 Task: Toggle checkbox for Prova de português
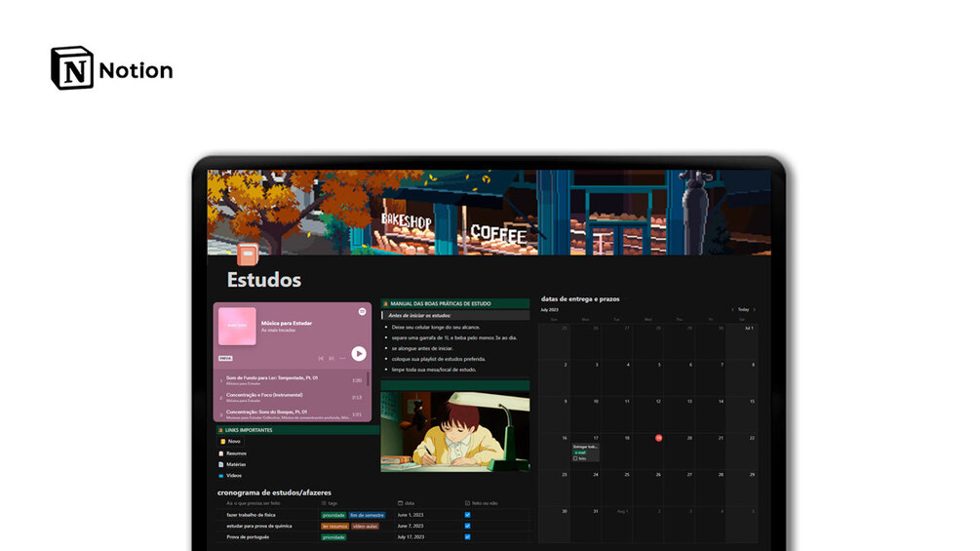(x=467, y=536)
